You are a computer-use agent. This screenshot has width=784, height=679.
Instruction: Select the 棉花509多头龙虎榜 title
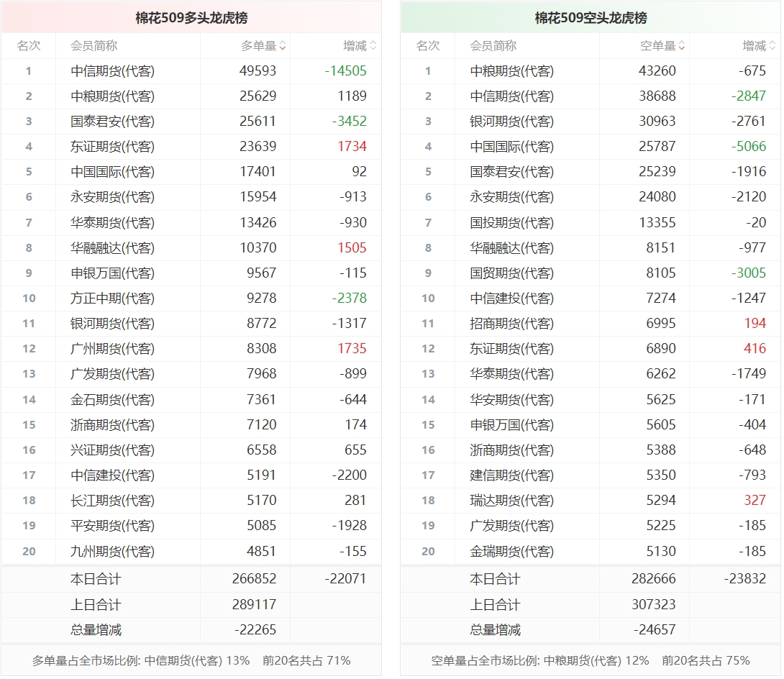pos(191,18)
